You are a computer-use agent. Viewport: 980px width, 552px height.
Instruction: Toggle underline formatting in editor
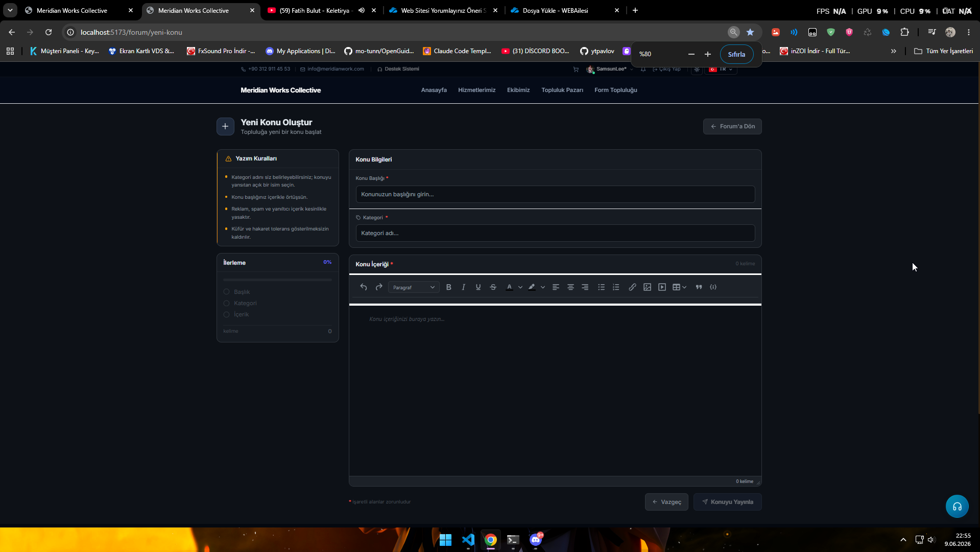coord(478,287)
